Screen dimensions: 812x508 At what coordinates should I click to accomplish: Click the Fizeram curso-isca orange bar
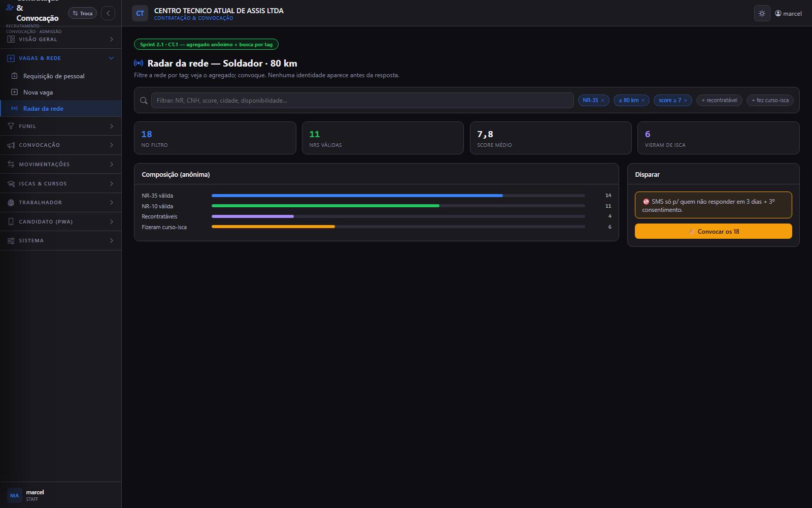click(273, 227)
